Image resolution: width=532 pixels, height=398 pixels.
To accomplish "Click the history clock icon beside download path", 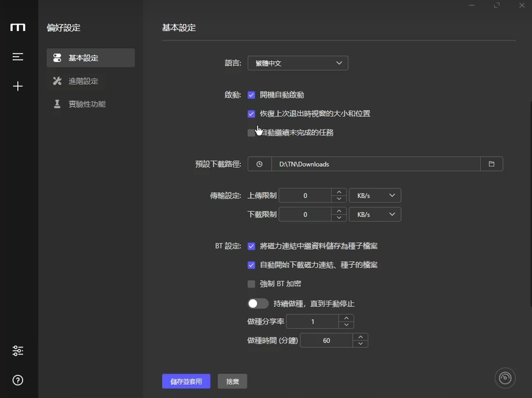I will pyautogui.click(x=259, y=164).
